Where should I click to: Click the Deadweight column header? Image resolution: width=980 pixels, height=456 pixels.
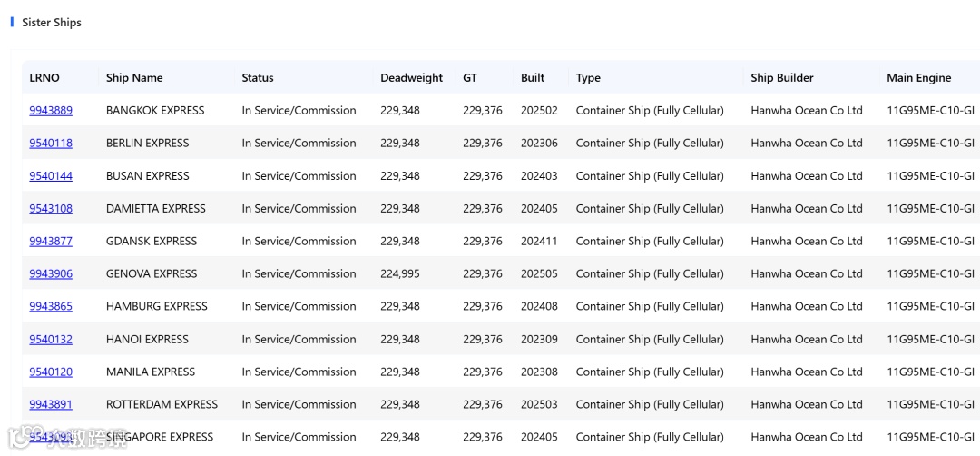[411, 77]
